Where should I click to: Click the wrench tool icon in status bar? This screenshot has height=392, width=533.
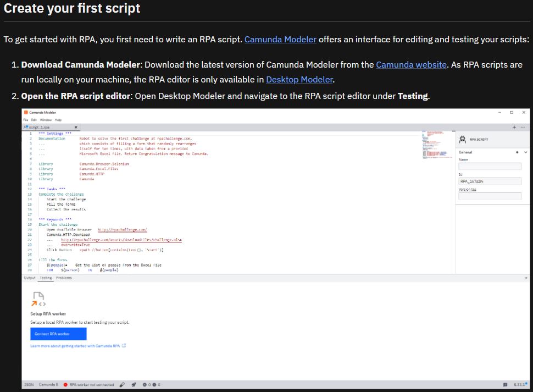coord(122,384)
